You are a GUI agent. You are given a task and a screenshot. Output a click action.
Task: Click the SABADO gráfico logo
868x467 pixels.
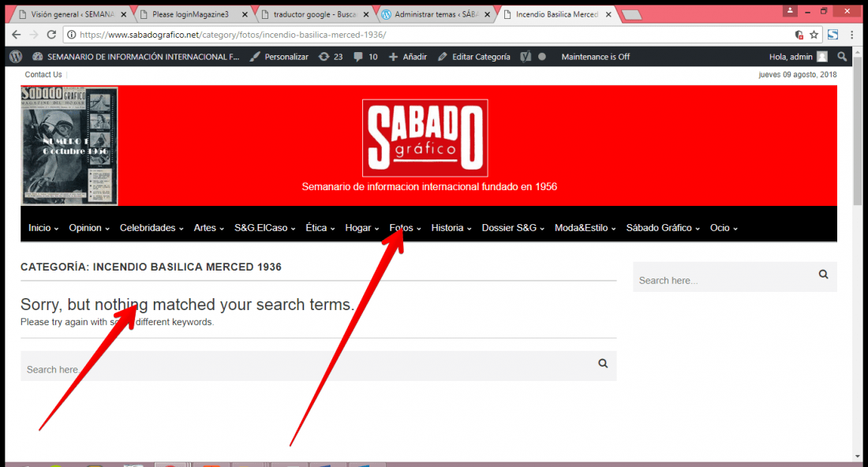[x=425, y=138]
